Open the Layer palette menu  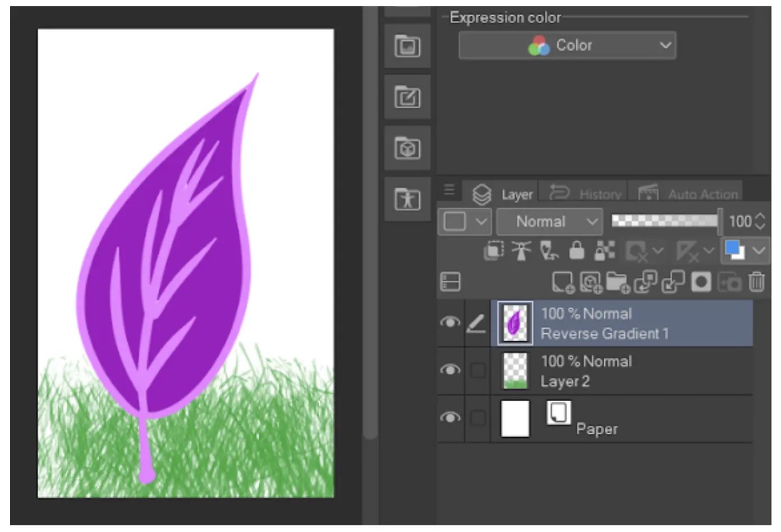pos(448,190)
